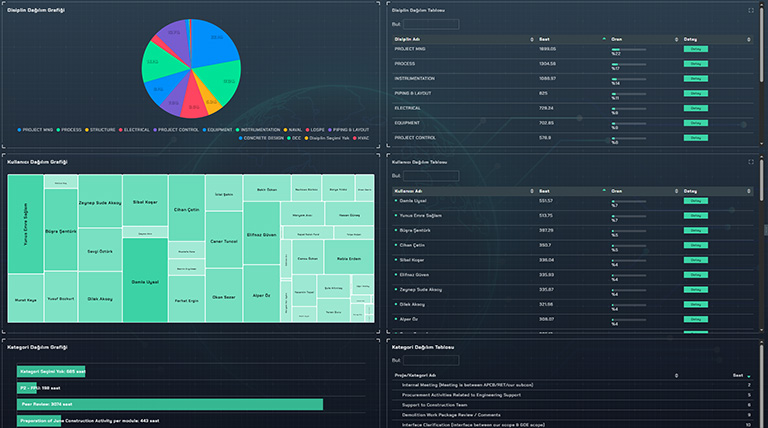Screen dimensions: 768x428
Task: Sort discipline table by Oran column
Action: 642,39
